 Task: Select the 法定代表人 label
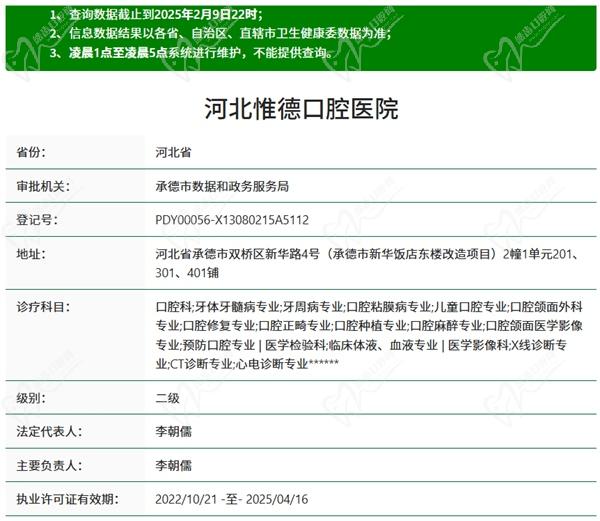click(x=49, y=431)
